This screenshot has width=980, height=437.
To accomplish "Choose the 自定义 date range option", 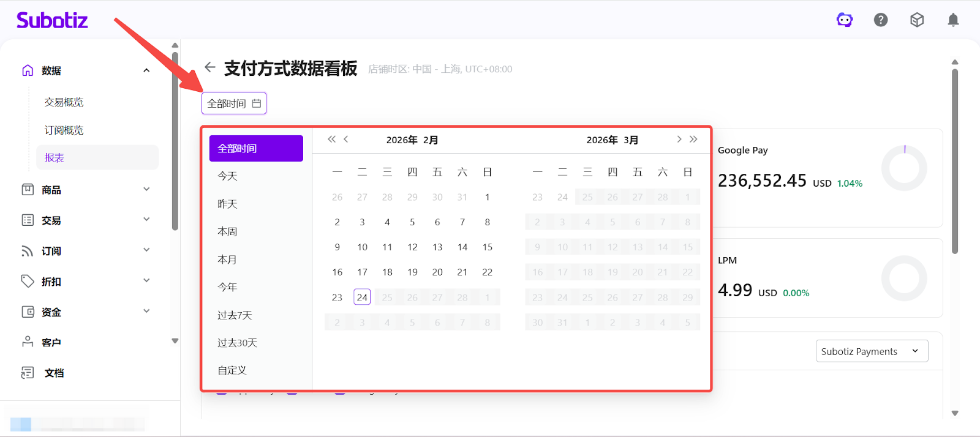I will 232,370.
